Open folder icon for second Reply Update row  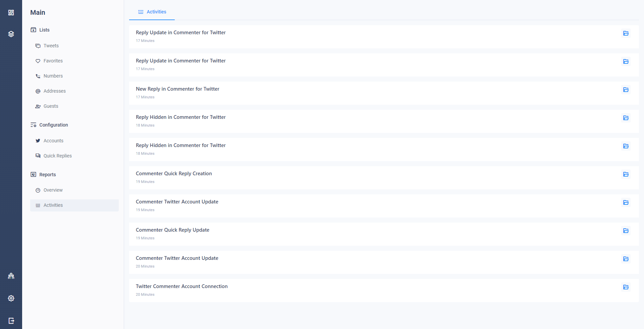[626, 61]
